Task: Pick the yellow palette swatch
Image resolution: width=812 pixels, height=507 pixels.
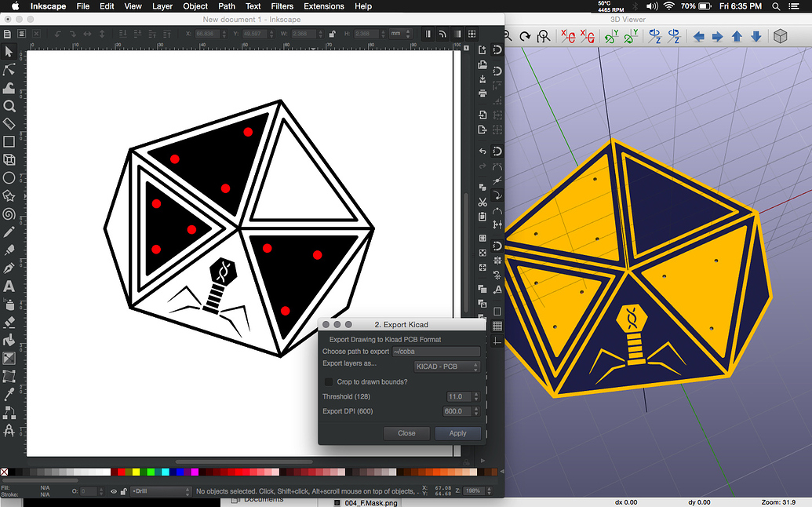Action: pos(137,472)
